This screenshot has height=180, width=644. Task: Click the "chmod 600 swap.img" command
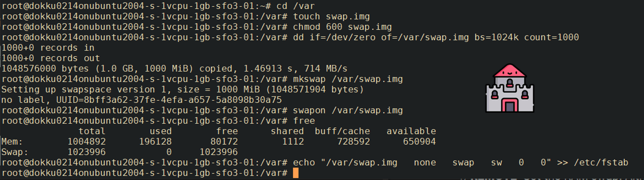coord(342,27)
